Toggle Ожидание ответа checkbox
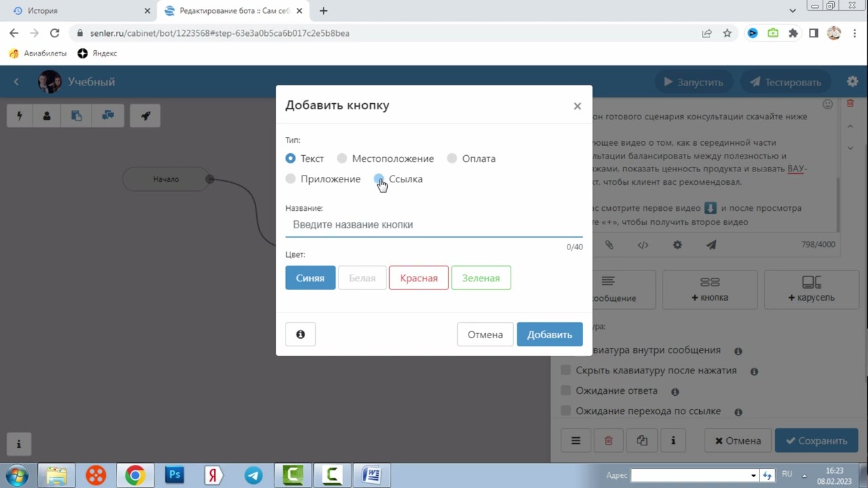 (566, 390)
